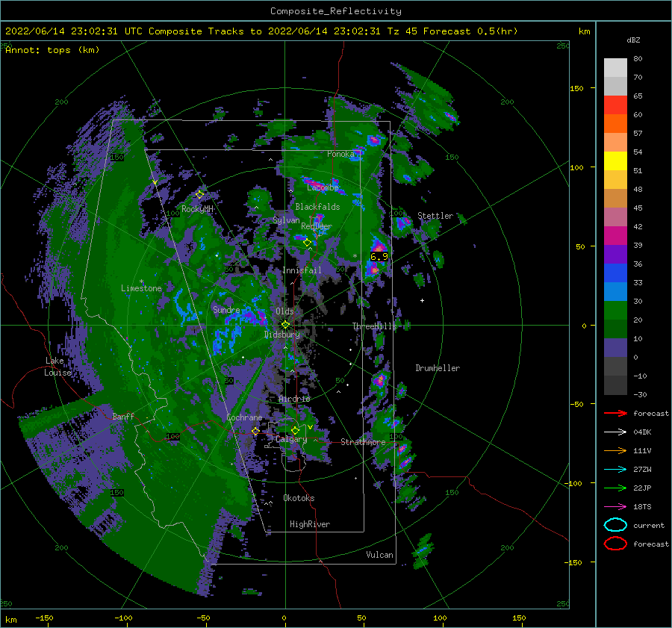
Task: Click the bright green 20-30 dBZ swatch
Action: click(x=615, y=311)
